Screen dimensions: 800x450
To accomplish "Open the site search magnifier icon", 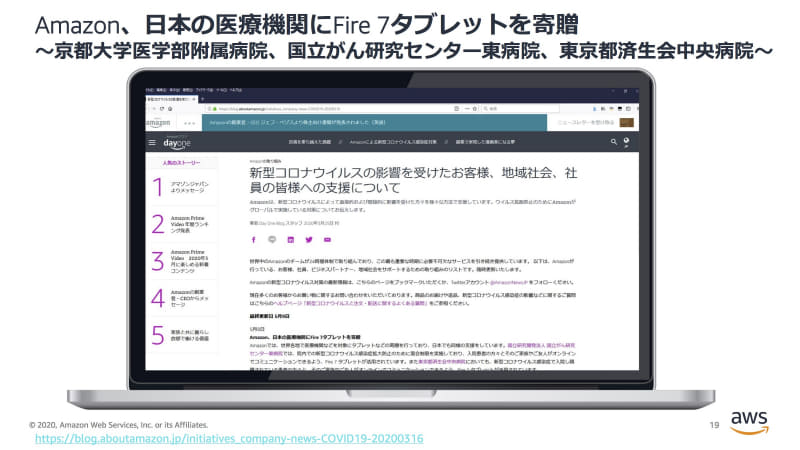I will point(614,142).
